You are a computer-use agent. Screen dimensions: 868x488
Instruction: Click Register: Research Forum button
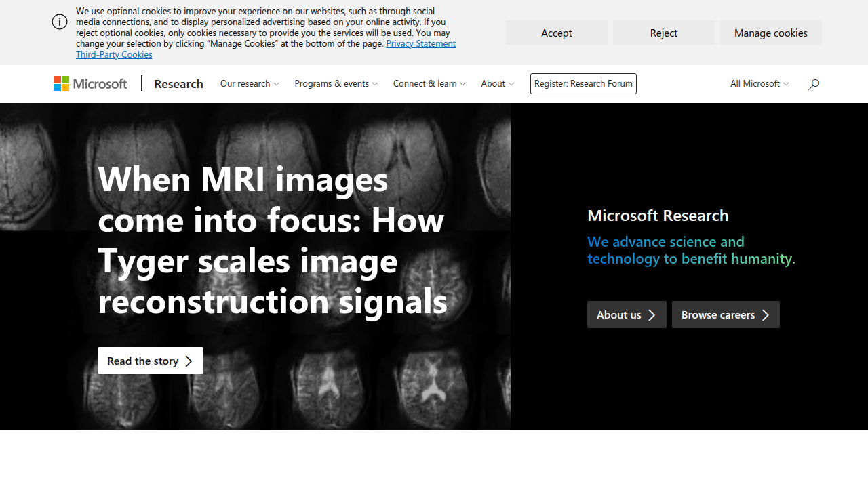[x=583, y=83]
